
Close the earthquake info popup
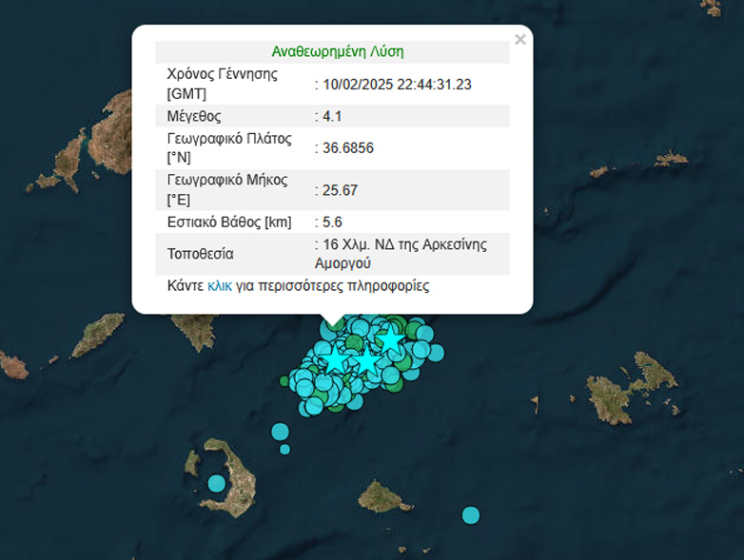tap(519, 40)
